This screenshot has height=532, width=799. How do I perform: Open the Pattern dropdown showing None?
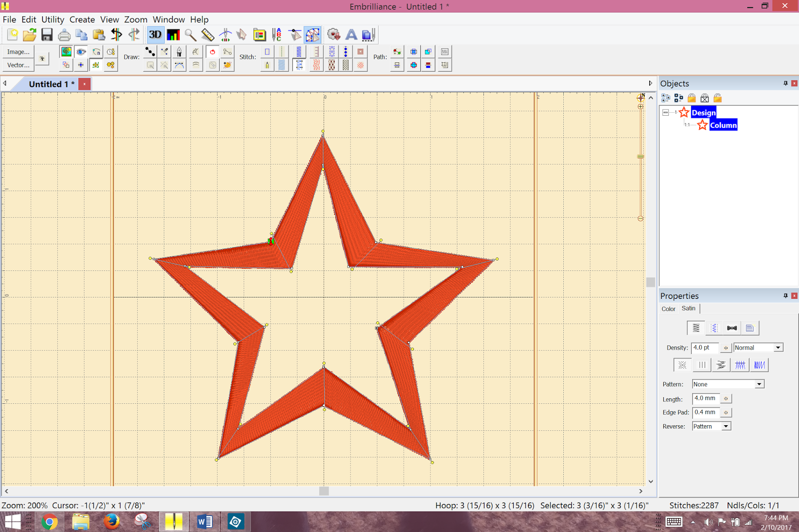tap(759, 384)
